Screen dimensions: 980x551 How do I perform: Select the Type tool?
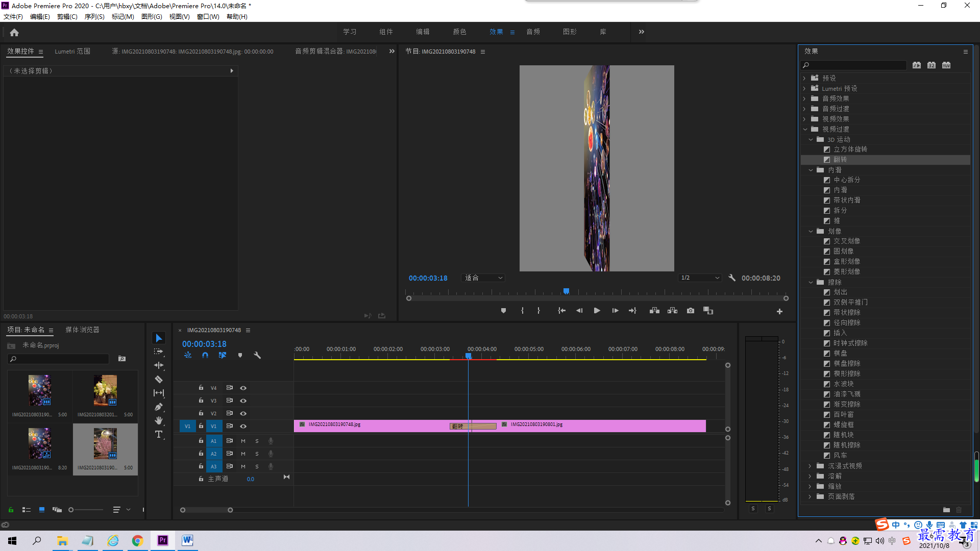pyautogui.click(x=159, y=434)
